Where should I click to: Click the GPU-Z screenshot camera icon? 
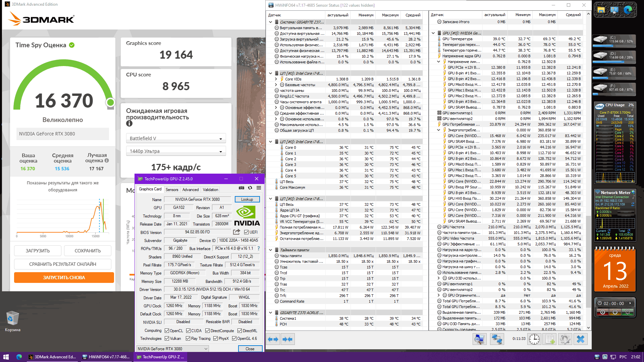241,188
